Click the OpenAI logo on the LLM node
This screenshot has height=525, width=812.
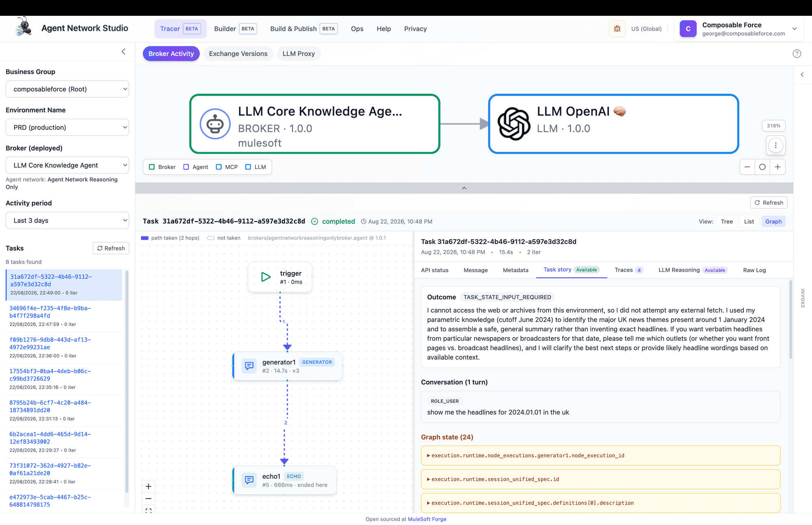point(514,124)
